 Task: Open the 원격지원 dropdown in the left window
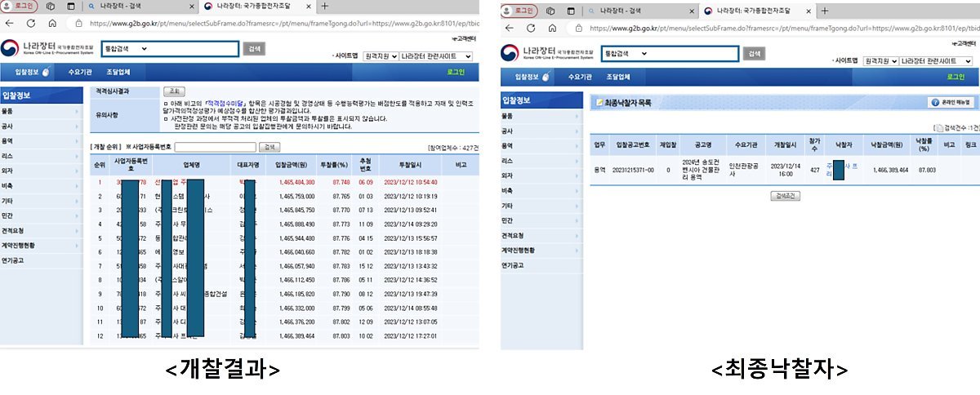[380, 56]
